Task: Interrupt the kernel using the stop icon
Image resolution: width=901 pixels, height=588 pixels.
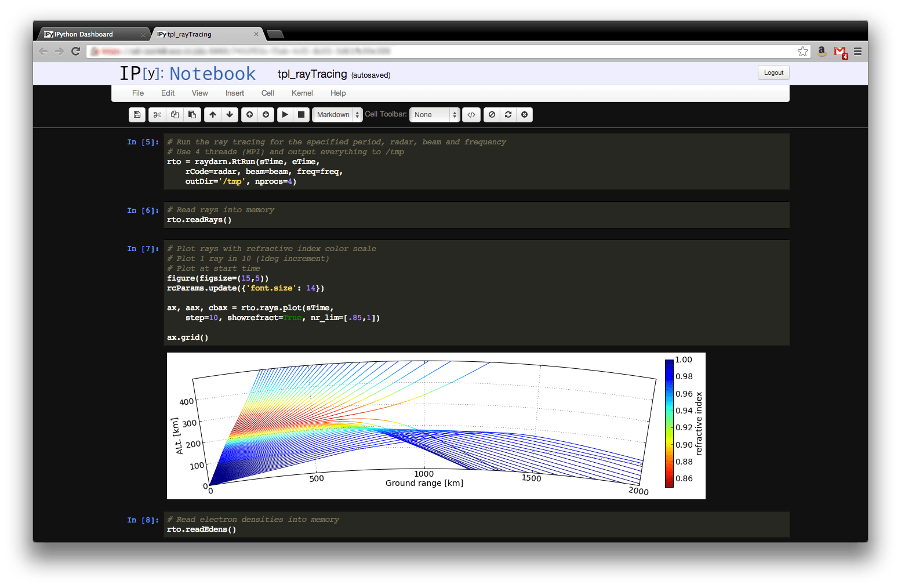Action: click(x=301, y=114)
